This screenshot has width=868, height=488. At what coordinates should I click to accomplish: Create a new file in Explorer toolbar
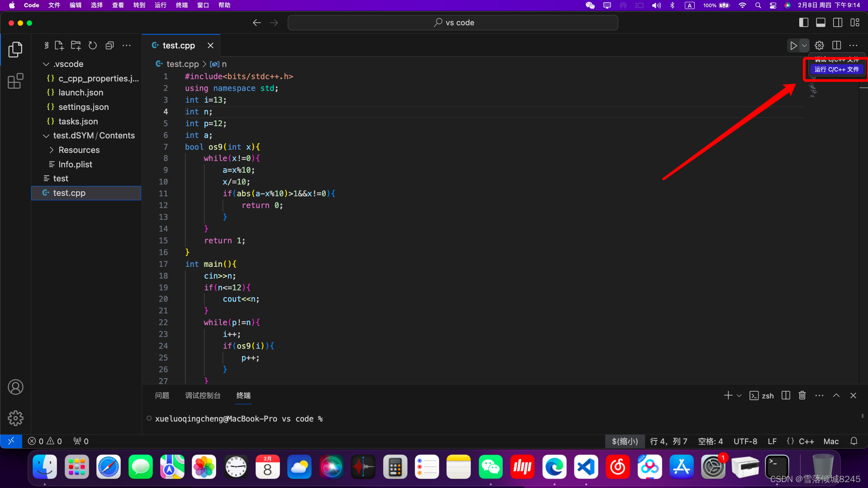(x=59, y=46)
